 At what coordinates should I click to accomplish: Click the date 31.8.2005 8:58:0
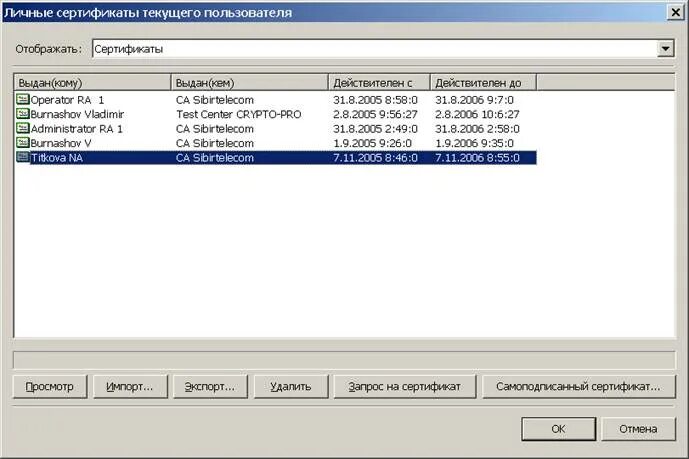[x=375, y=100]
